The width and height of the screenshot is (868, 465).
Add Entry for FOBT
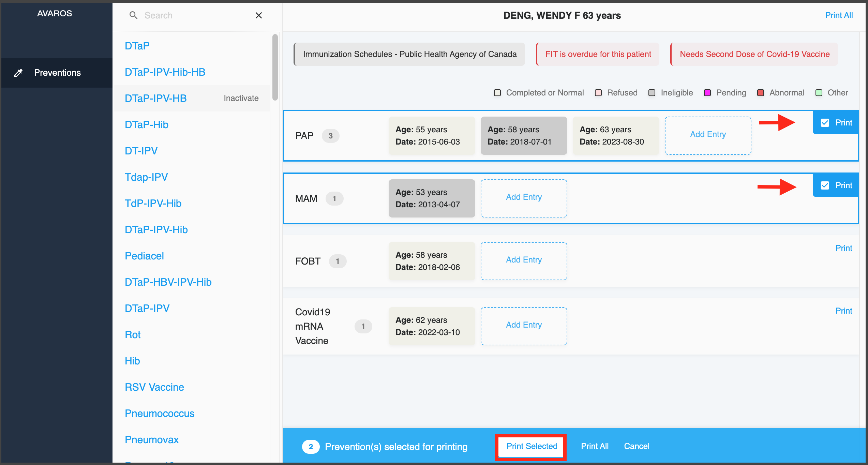[x=524, y=261]
